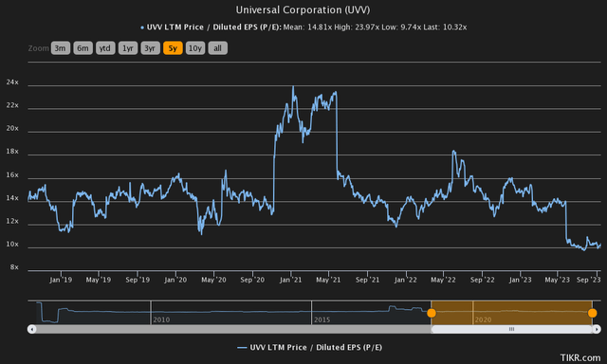Click the Jan '21 x-axis label
Image resolution: width=607 pixels, height=364 pixels.
pos(291,280)
